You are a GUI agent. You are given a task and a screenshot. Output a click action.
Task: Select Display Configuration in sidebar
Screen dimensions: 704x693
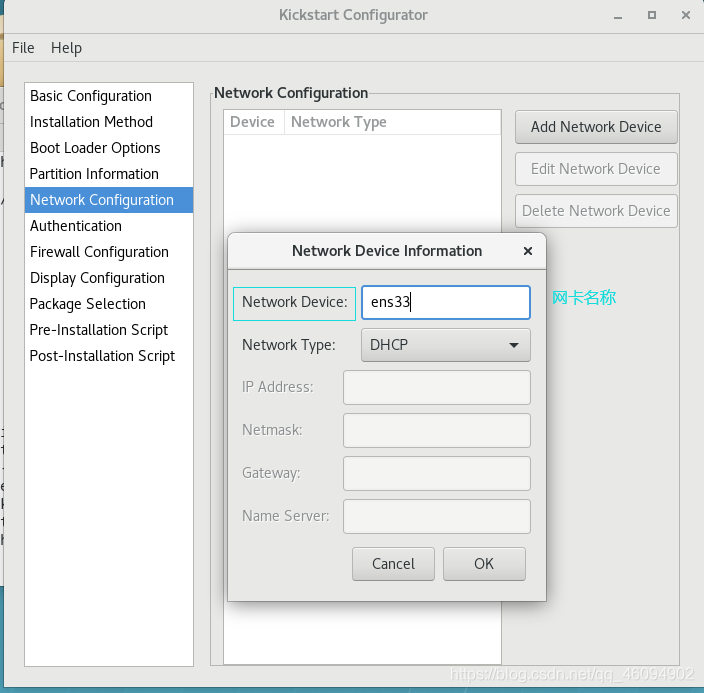tap(109, 278)
